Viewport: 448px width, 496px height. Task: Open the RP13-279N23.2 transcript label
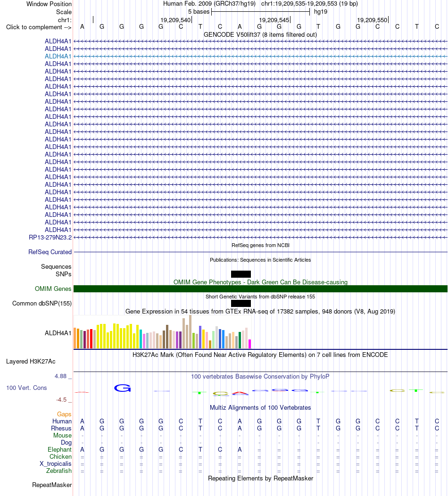(x=50, y=237)
